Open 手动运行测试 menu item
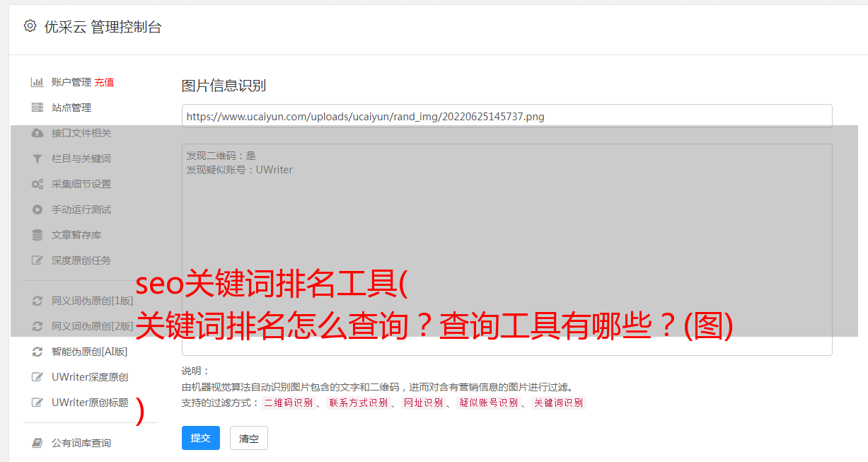 [81, 209]
